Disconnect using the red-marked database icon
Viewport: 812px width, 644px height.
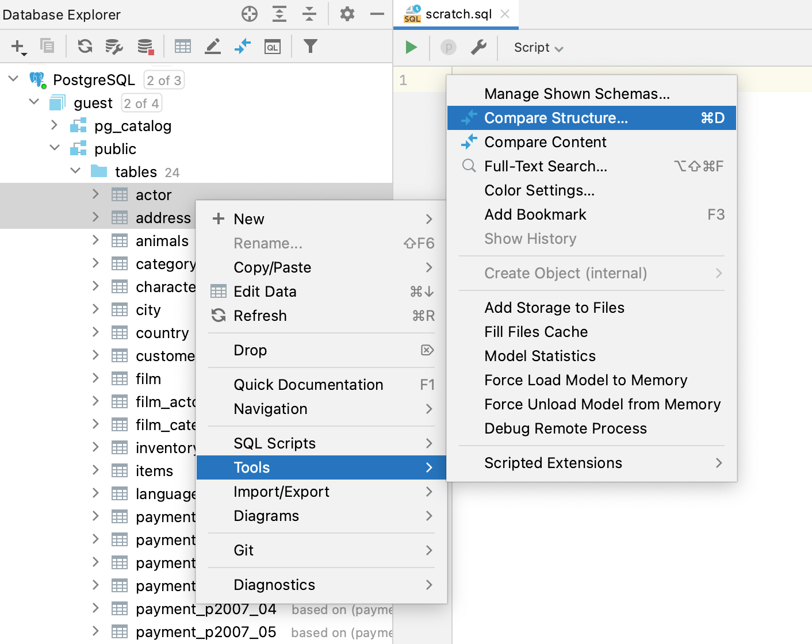pos(145,46)
